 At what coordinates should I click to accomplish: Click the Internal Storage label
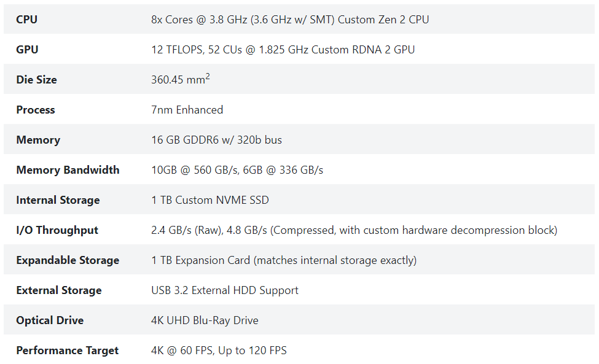[58, 200]
